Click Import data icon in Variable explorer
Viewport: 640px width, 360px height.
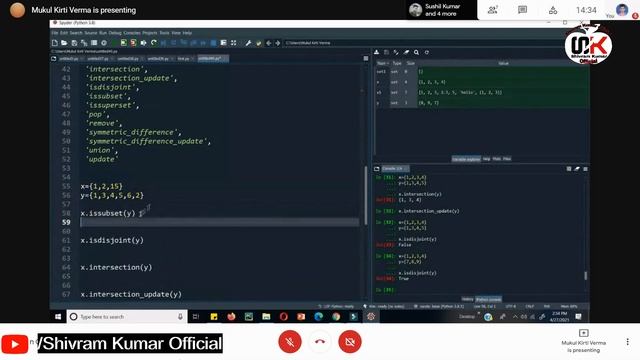click(x=376, y=52)
